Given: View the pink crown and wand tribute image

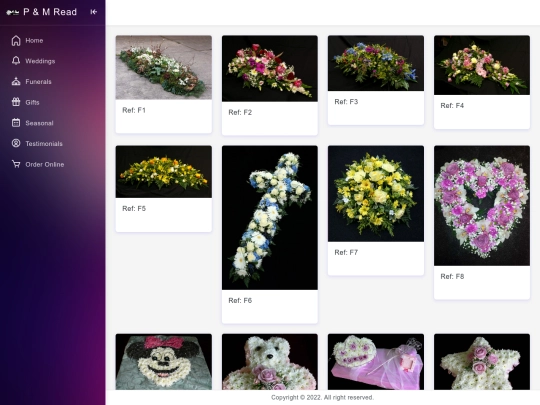Looking at the screenshot, I should (x=376, y=362).
